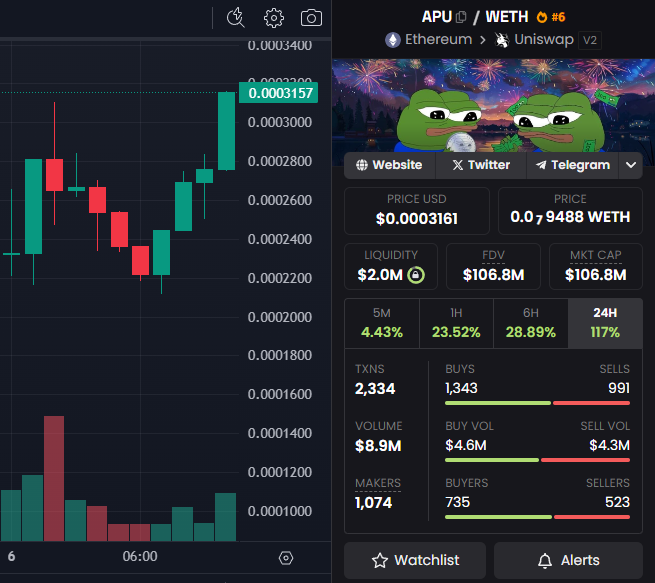
Task: Click the trending flame #6 badge
Action: 551,17
